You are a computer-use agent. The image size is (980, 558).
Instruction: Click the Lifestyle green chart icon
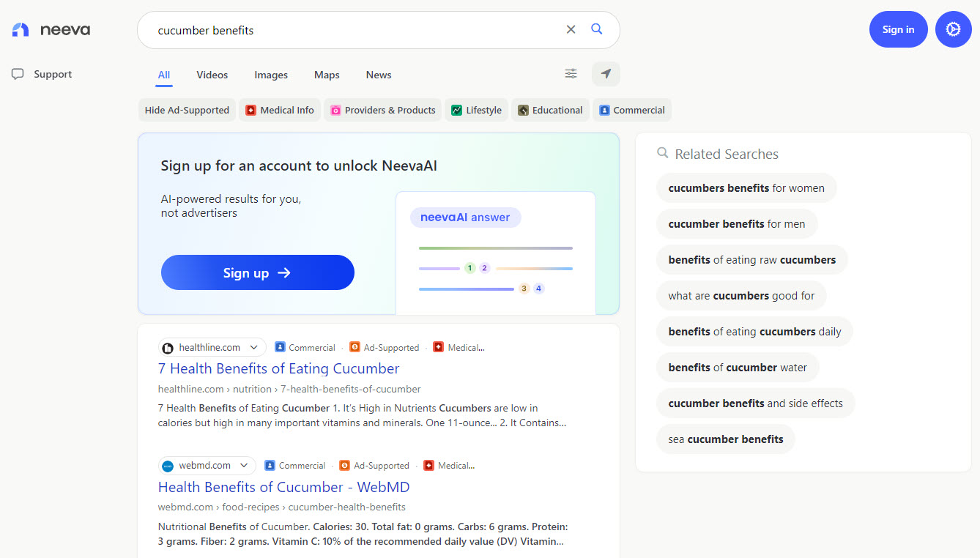pos(456,110)
